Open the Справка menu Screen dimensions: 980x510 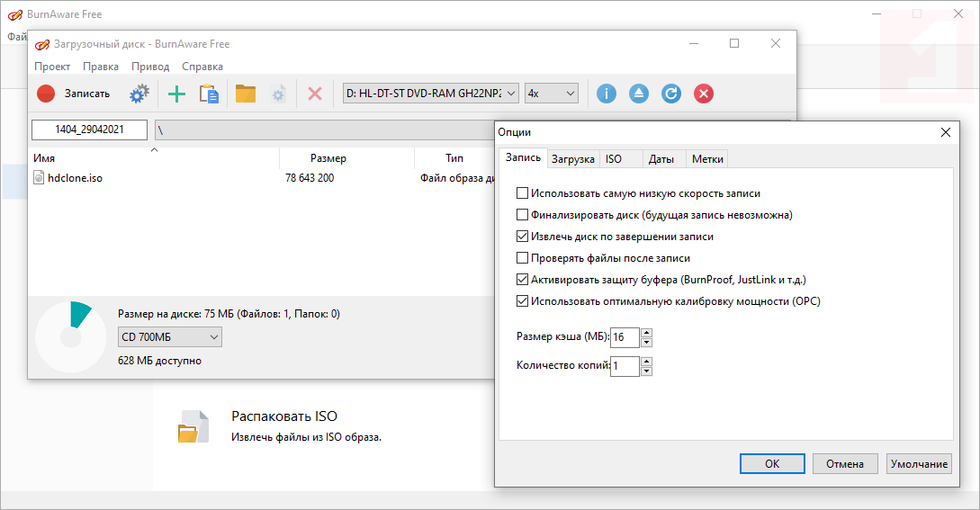pyautogui.click(x=202, y=67)
